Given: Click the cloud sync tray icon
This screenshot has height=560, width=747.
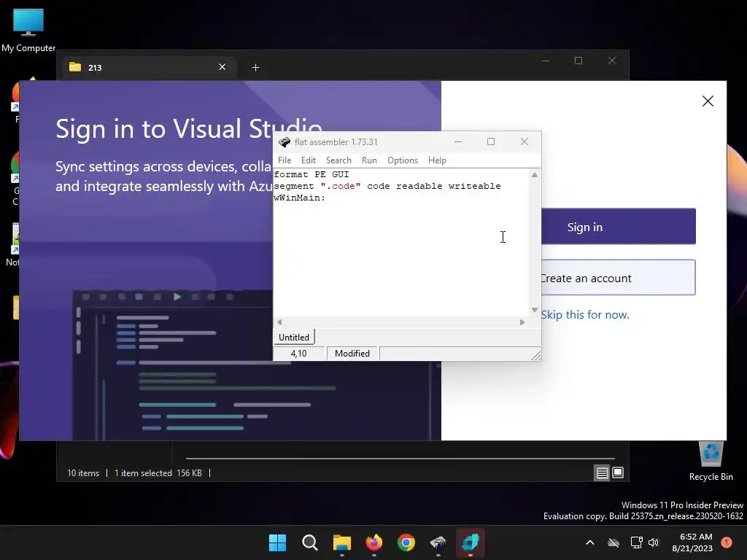Looking at the screenshot, I should pyautogui.click(x=614, y=542).
